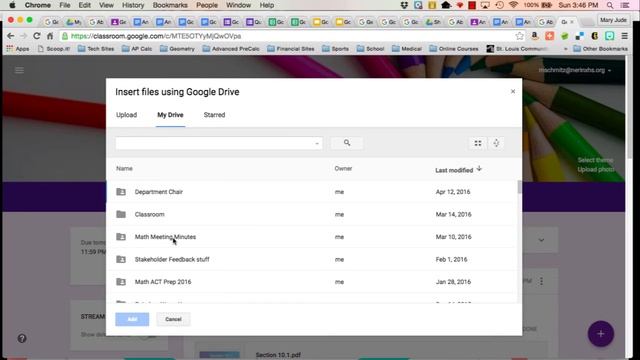Go back in Chrome
This screenshot has width=640, height=360.
[x=11, y=36]
